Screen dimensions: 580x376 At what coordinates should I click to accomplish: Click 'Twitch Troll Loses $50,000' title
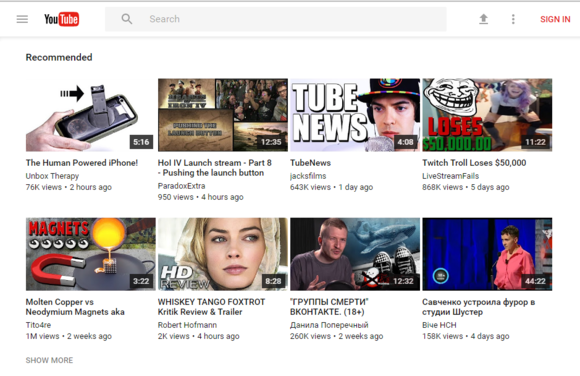pyautogui.click(x=474, y=163)
